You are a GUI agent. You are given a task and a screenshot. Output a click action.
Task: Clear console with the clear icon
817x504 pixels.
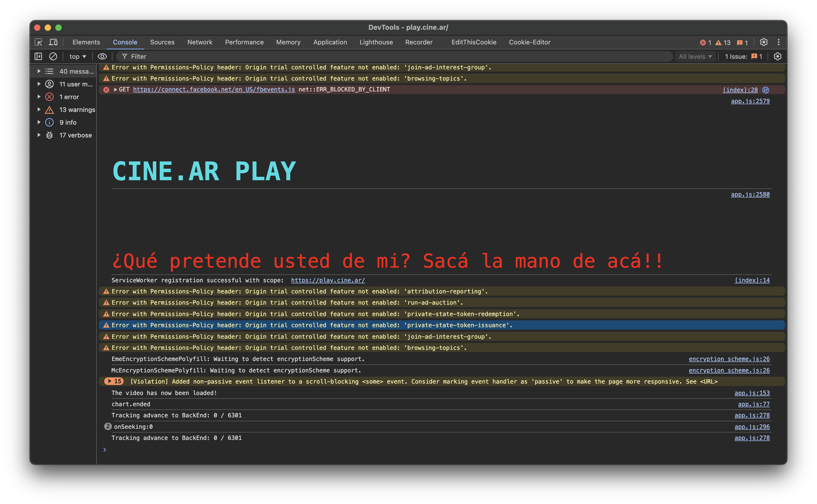[x=53, y=56]
